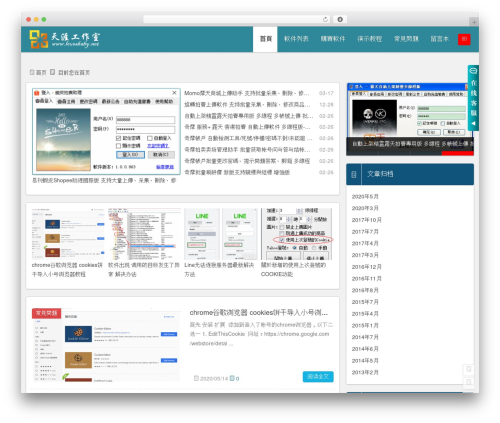Go to the 首頁 navigation tab
Screen dimensions: 500x423
tap(265, 39)
